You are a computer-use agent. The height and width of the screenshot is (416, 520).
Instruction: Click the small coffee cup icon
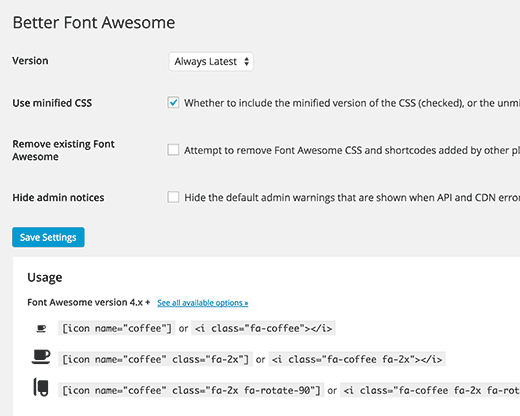(x=41, y=329)
